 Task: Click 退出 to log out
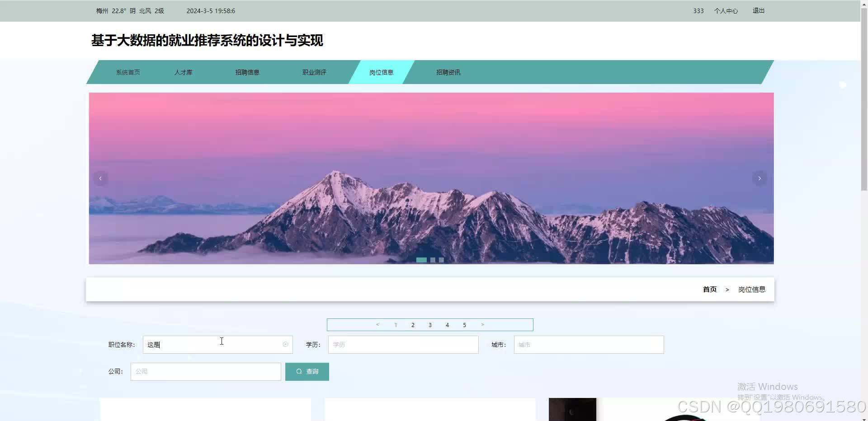coord(758,10)
